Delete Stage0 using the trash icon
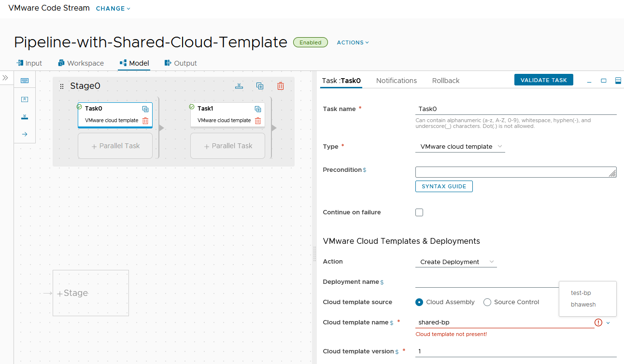This screenshot has width=624, height=364. click(281, 86)
